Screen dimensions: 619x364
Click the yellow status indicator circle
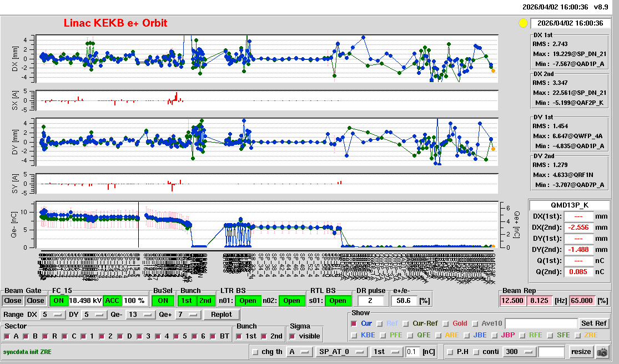522,23
